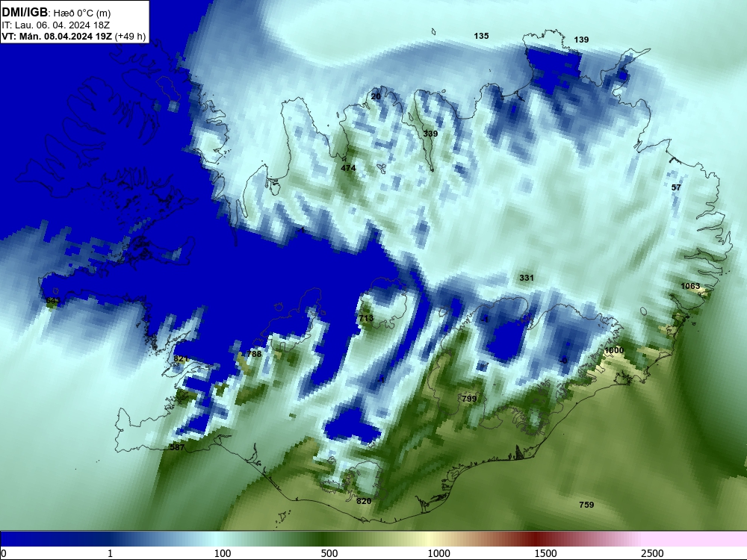Viewport: 747px width, 560px height.
Task: Click the 820 value near the south coast
Action: (364, 500)
